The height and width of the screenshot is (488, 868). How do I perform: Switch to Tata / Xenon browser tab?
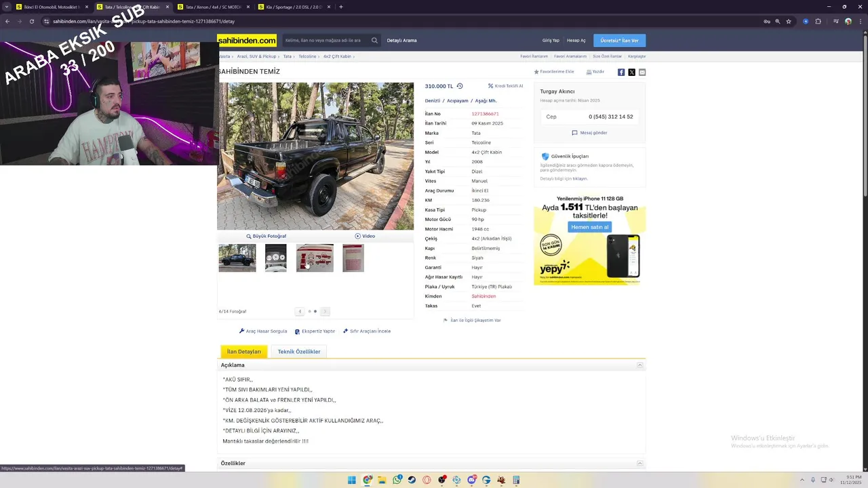[213, 7]
